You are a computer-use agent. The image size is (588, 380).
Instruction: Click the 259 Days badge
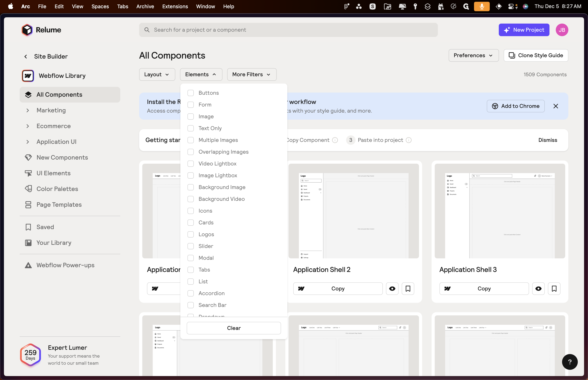pyautogui.click(x=30, y=355)
